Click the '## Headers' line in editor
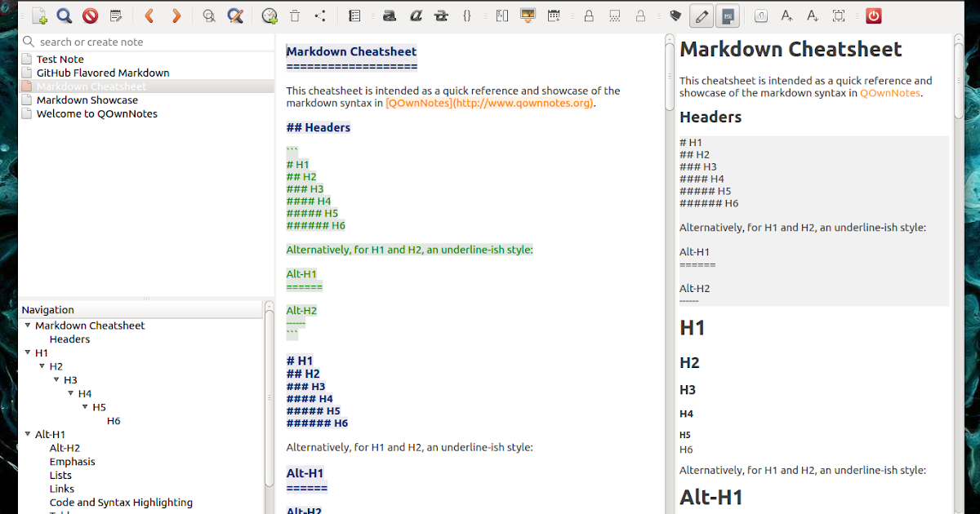 click(318, 127)
